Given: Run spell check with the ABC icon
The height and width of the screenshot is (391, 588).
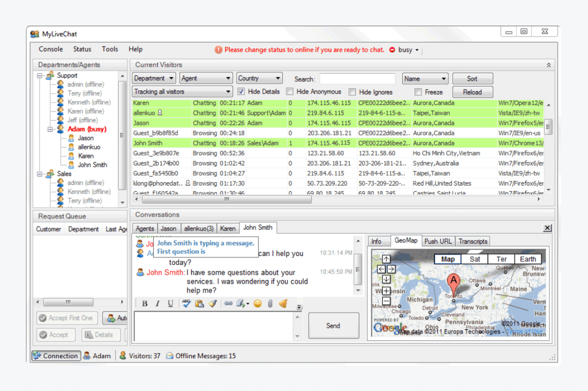Looking at the screenshot, I should (x=186, y=303).
